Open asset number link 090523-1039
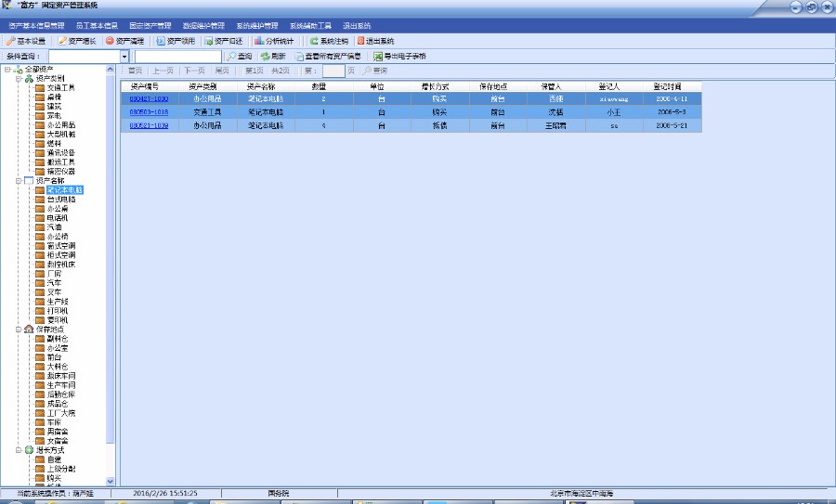The width and height of the screenshot is (836, 504). pos(149,125)
